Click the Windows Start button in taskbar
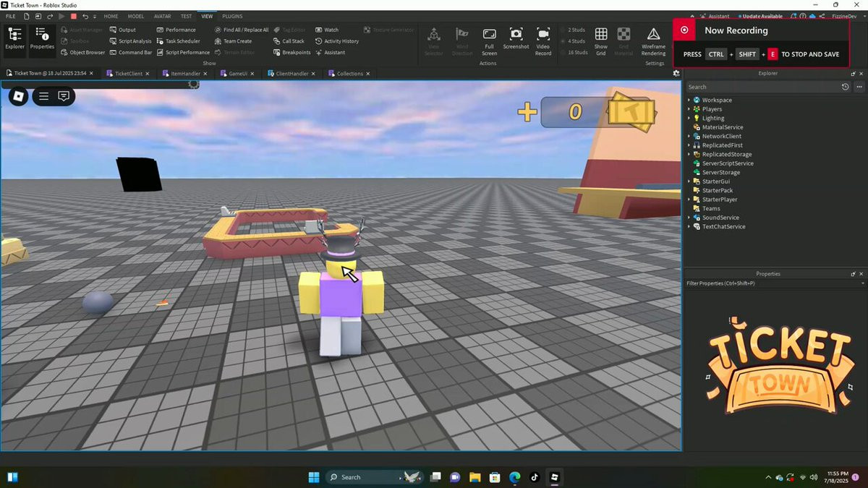 [314, 477]
